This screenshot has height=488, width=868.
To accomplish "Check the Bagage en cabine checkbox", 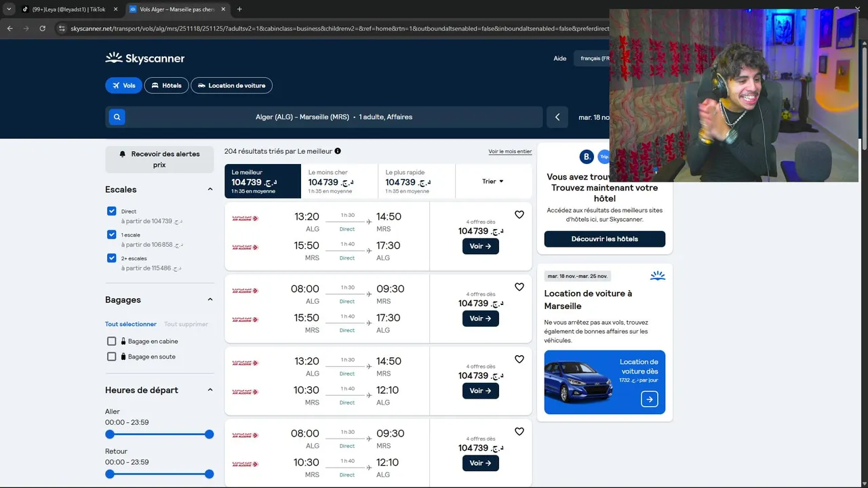I will [x=112, y=341].
